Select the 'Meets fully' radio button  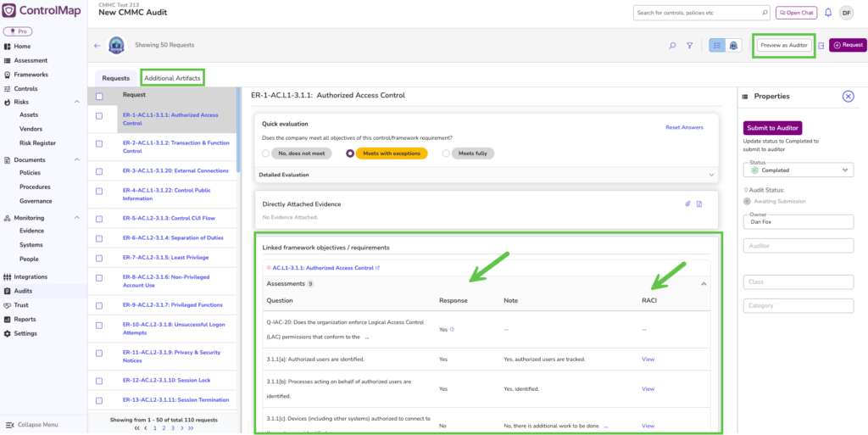tap(446, 153)
